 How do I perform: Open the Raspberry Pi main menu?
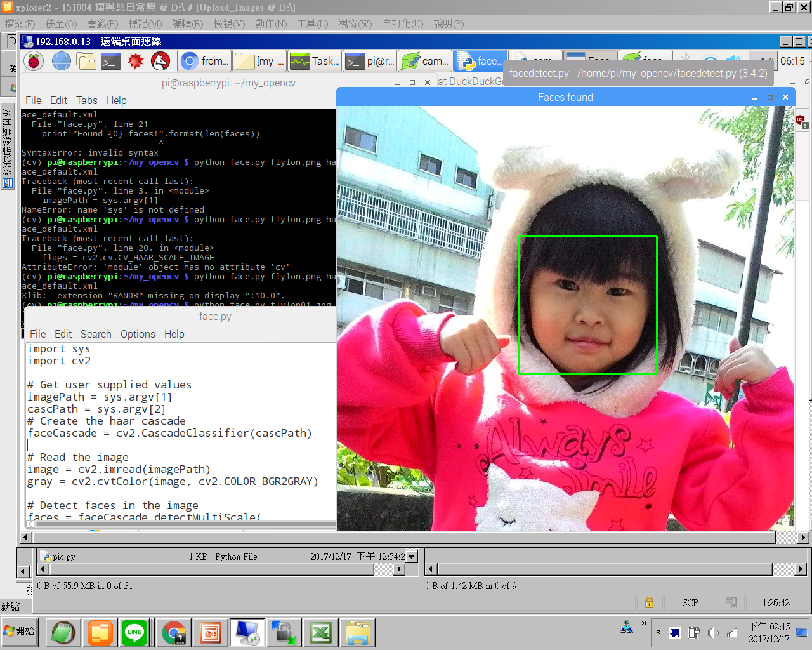(34, 62)
